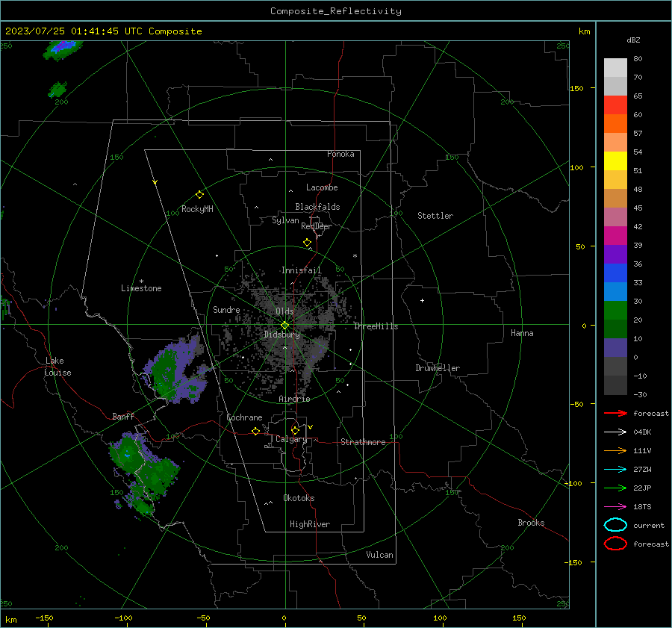Image resolution: width=672 pixels, height=628 pixels.
Task: Select the Hanna label
Action: click(x=522, y=333)
